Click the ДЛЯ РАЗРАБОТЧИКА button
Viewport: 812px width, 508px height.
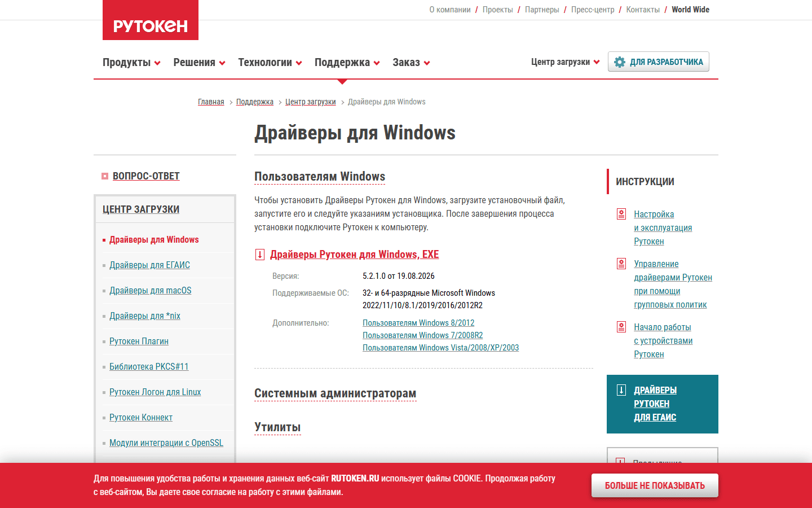[659, 62]
